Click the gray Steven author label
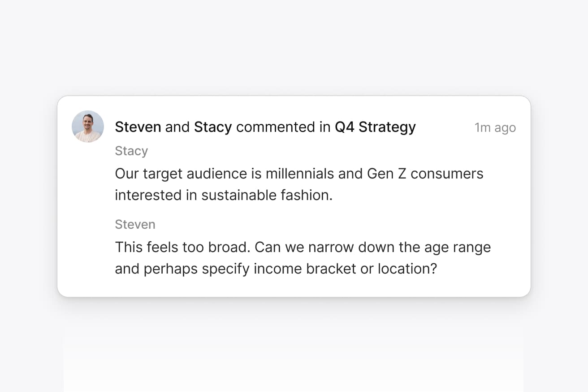This screenshot has width=588, height=392. pyautogui.click(x=135, y=224)
